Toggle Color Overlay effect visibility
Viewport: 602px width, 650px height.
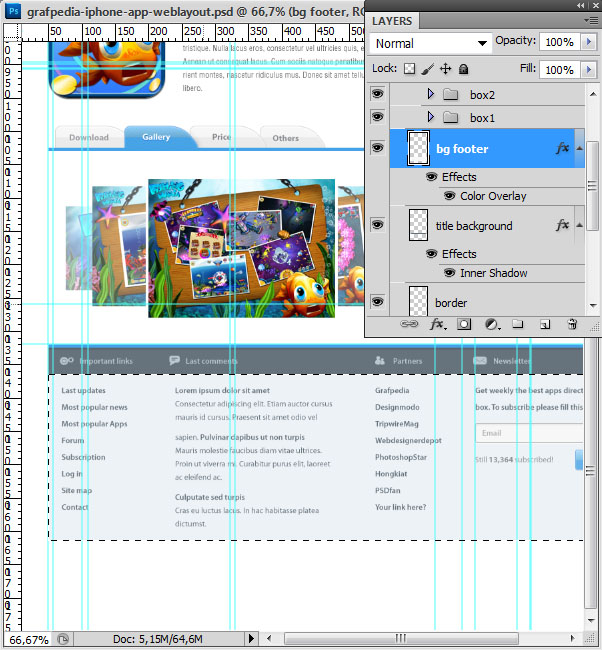pyautogui.click(x=449, y=196)
